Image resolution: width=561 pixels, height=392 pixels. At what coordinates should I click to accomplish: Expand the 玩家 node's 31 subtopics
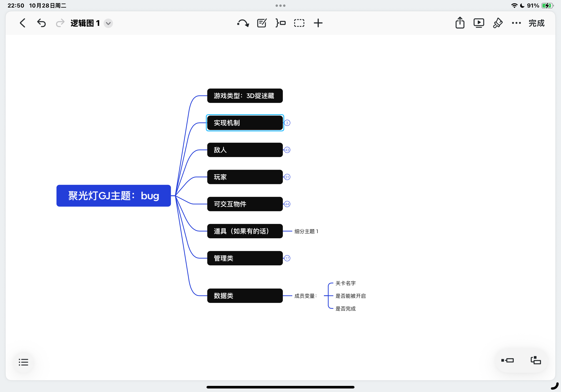click(287, 177)
